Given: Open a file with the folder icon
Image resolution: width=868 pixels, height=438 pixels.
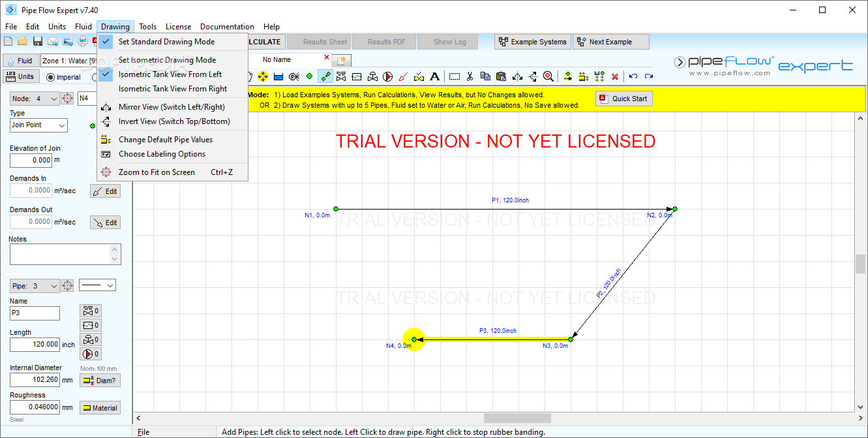Looking at the screenshot, I should point(23,42).
